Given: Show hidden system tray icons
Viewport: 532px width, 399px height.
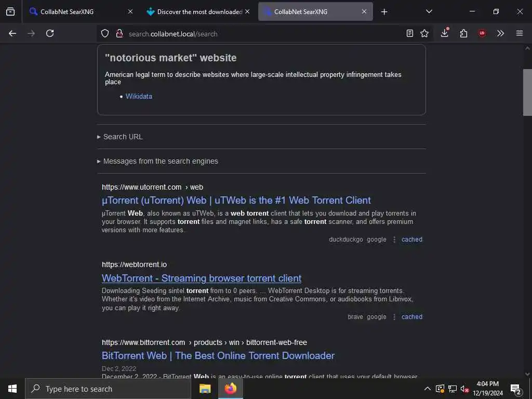Looking at the screenshot, I should [x=428, y=389].
